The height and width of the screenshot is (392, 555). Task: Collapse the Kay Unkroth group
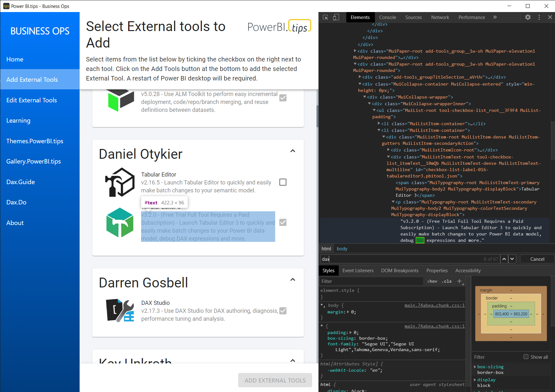click(x=293, y=361)
